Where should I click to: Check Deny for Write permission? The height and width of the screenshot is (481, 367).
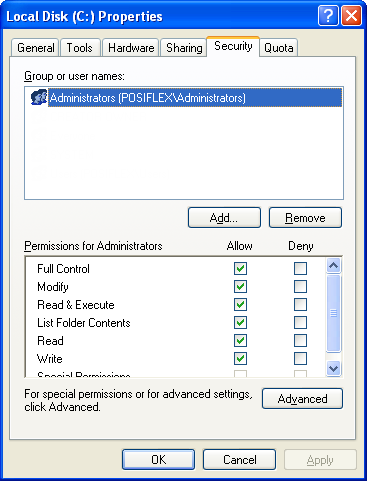pyautogui.click(x=300, y=359)
